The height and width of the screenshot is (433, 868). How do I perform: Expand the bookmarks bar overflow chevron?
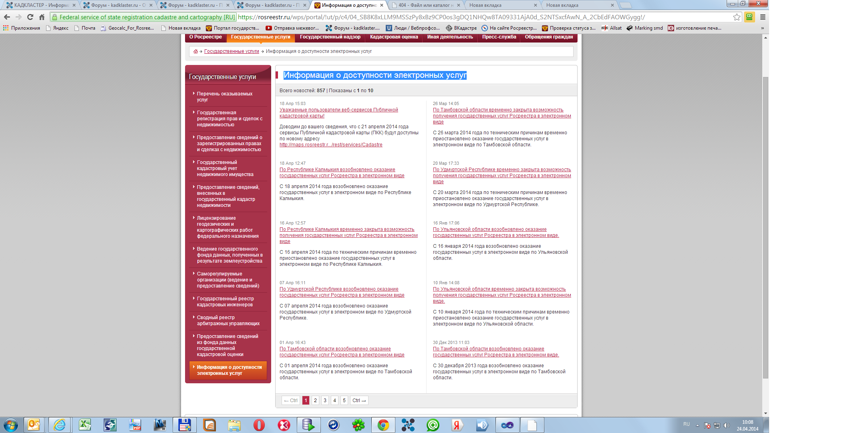762,28
